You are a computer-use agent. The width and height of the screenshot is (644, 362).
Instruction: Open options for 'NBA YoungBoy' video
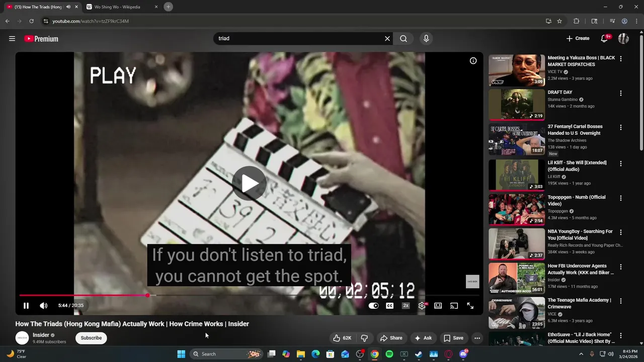coord(620,232)
